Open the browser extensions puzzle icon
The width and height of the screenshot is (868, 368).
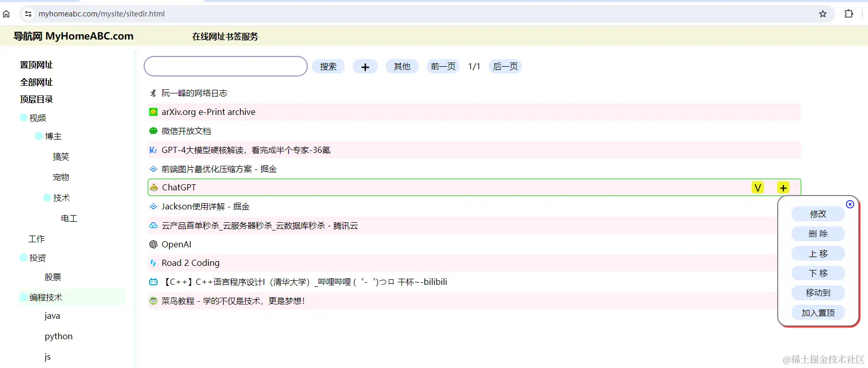(849, 14)
